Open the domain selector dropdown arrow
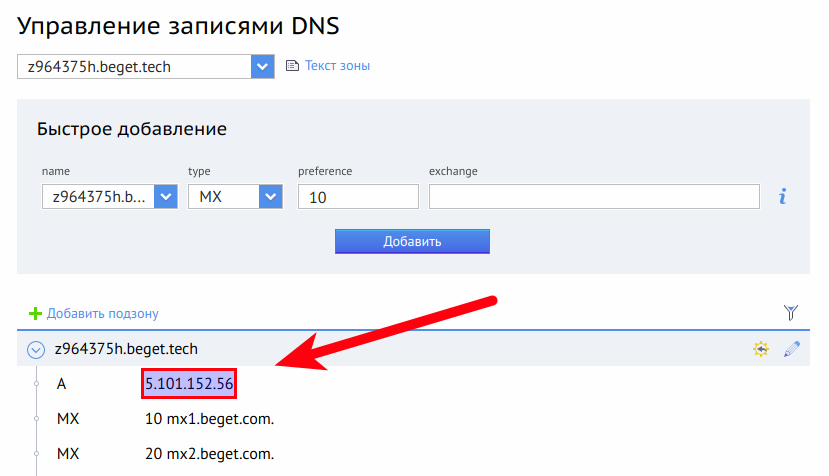 (x=262, y=66)
